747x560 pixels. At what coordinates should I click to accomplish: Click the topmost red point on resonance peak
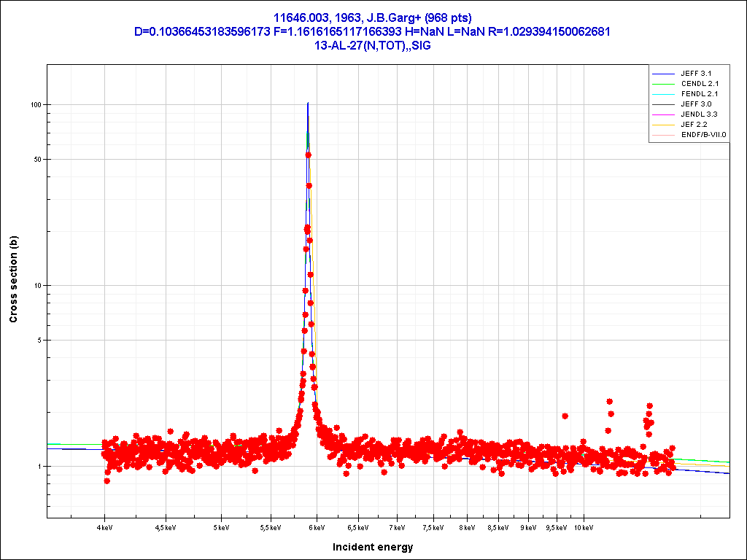click(x=309, y=155)
